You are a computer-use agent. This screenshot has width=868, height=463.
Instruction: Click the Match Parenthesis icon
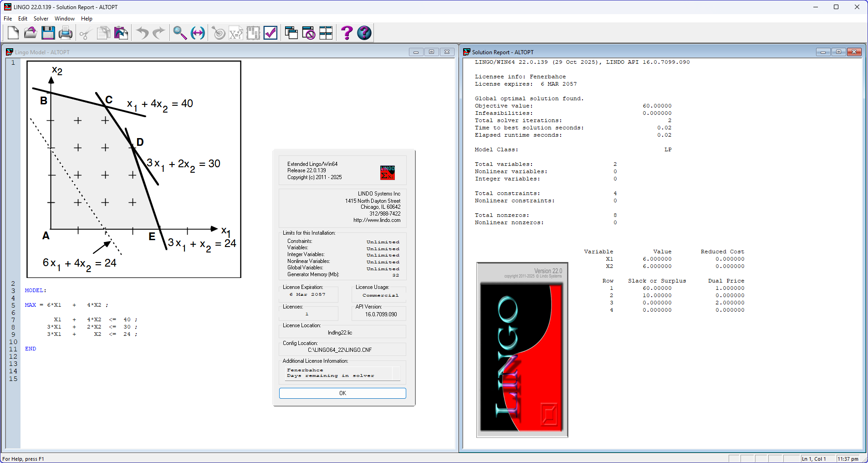[198, 33]
